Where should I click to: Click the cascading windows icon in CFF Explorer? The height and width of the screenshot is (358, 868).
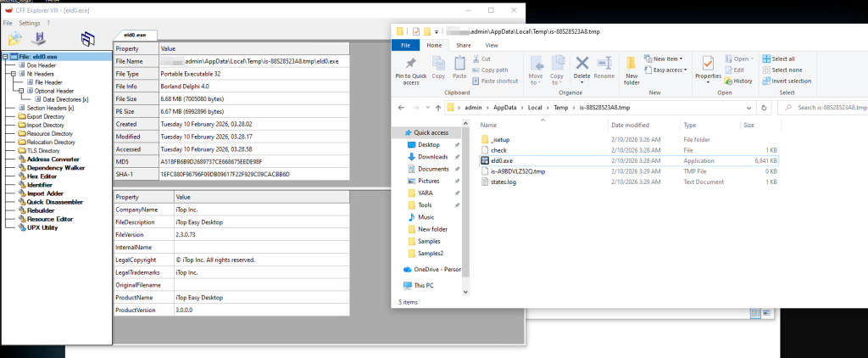coord(88,38)
